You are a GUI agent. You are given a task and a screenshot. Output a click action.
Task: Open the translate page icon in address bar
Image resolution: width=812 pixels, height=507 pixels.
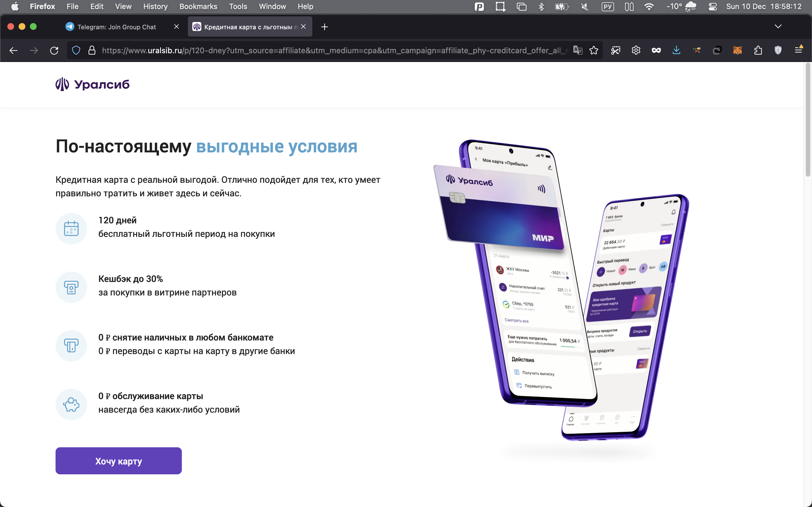[577, 51]
